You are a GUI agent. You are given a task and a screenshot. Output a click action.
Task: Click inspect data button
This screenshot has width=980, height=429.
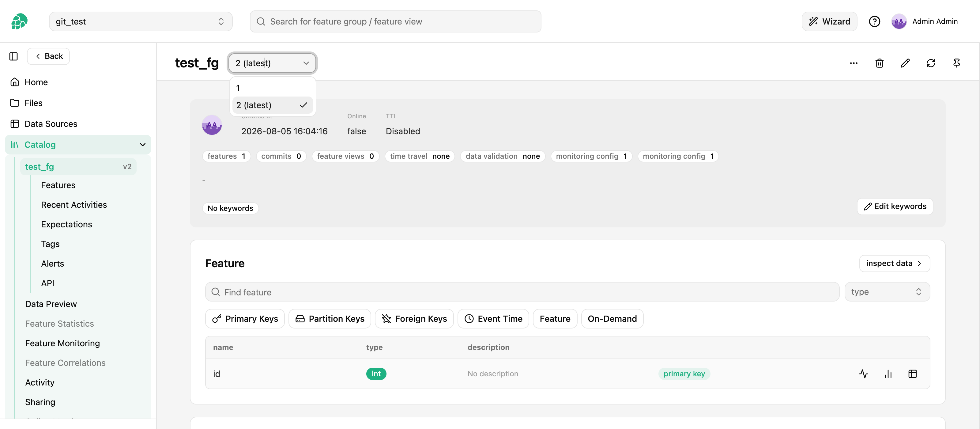894,264
